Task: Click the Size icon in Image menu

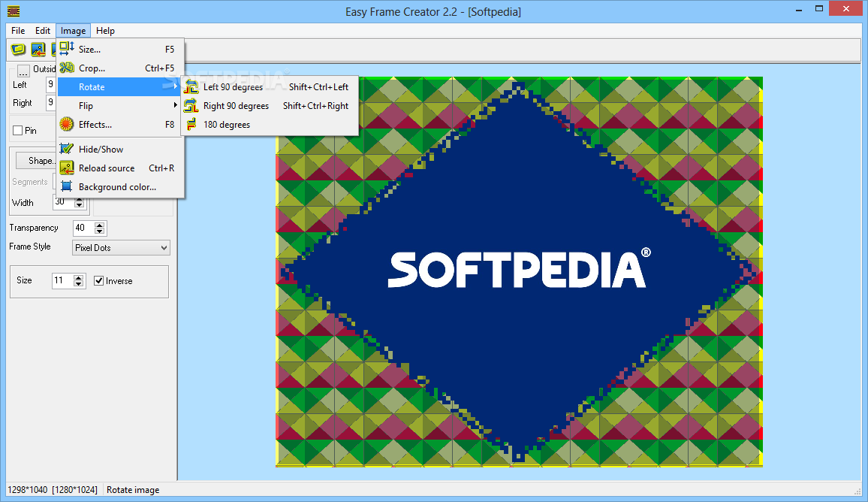Action: [67, 49]
